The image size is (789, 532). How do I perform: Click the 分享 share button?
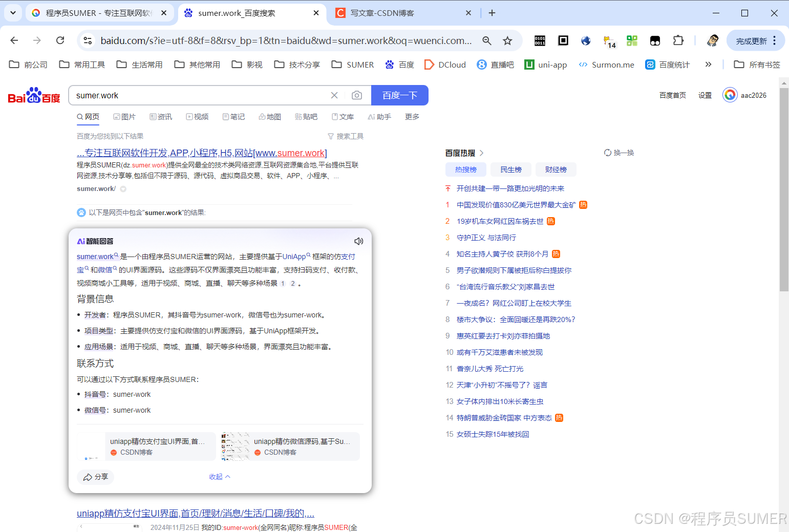click(x=96, y=477)
